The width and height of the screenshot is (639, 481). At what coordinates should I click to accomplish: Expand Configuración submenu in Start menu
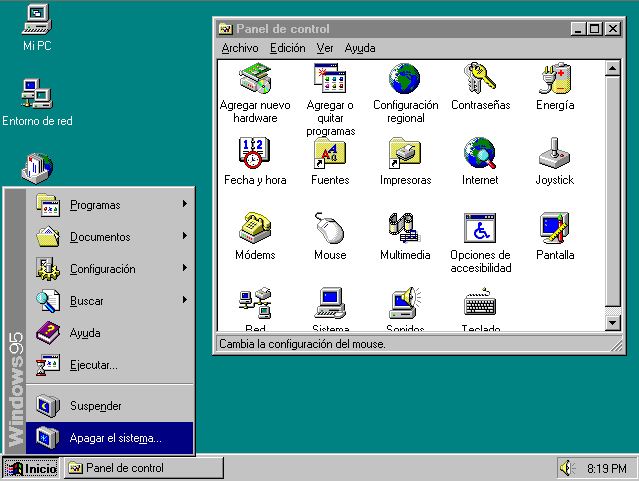point(110,269)
